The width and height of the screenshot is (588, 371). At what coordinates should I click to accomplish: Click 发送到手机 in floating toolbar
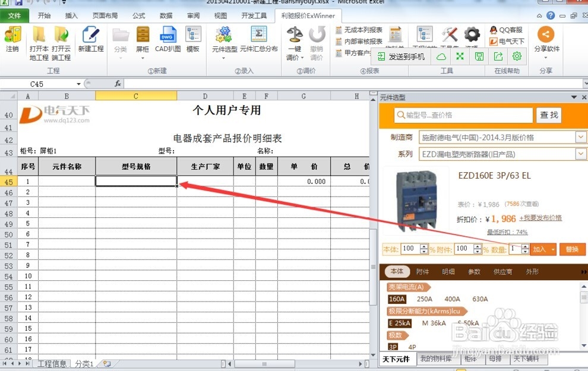tap(401, 56)
